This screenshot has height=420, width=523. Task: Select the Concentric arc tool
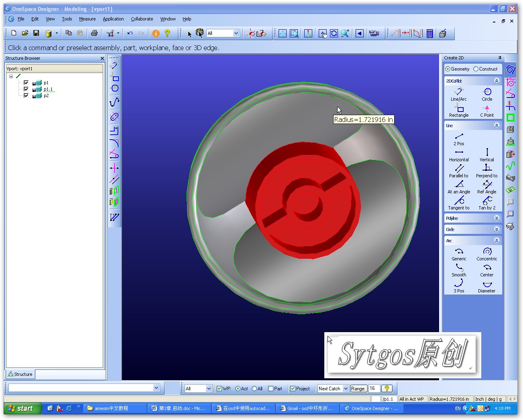click(x=487, y=254)
